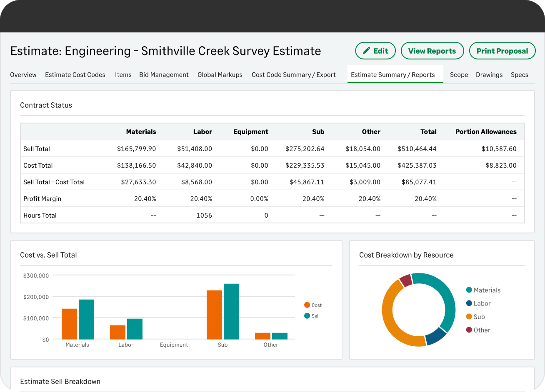
Task: Open the Estimate Cost Codes tab
Action: pyautogui.click(x=75, y=75)
